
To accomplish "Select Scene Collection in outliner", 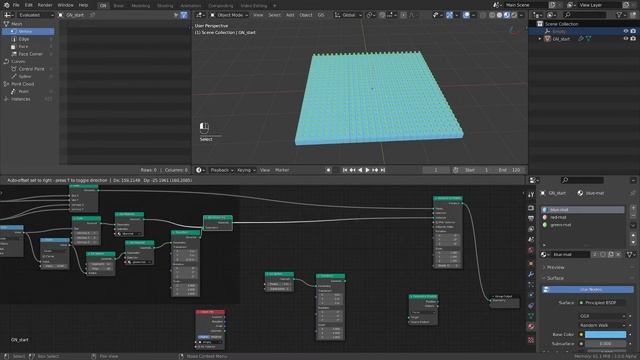I will [561, 24].
